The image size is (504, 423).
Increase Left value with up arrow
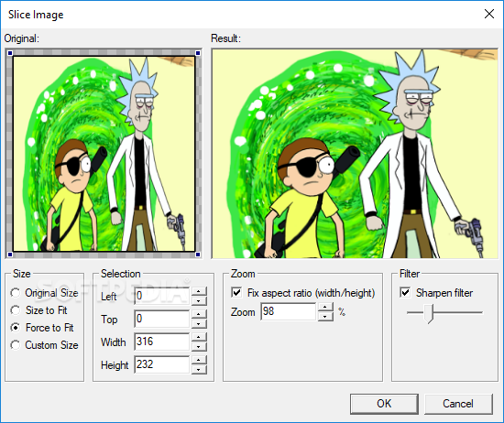pyautogui.click(x=199, y=291)
